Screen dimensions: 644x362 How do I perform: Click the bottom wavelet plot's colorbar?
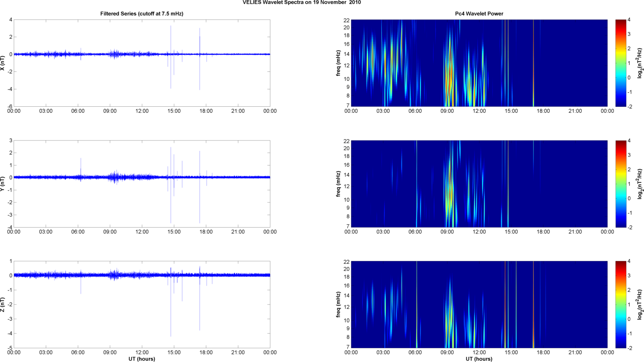(x=621, y=305)
